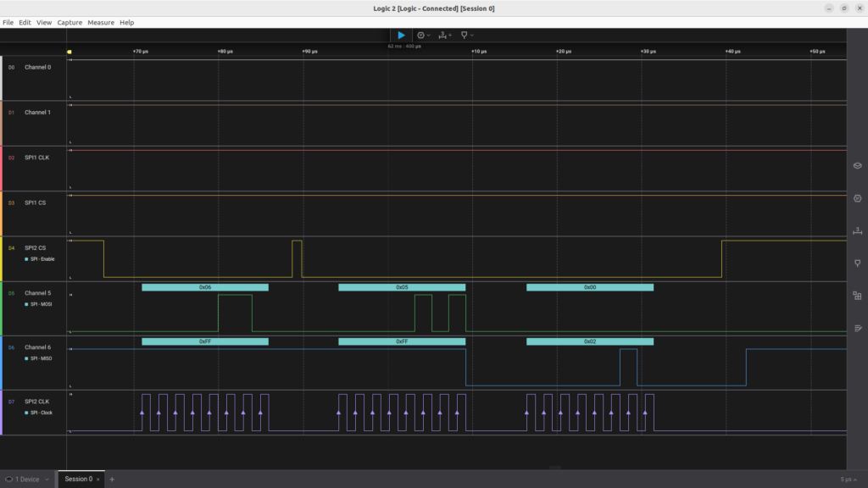Click the 62 ms : 400 µs time readout
This screenshot has width=868, height=488.
[404, 47]
